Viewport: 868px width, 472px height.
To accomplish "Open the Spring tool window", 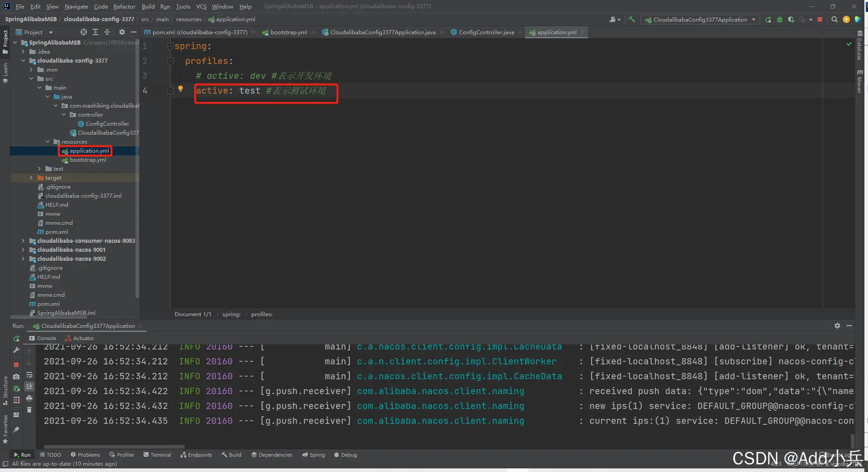I will pos(313,455).
